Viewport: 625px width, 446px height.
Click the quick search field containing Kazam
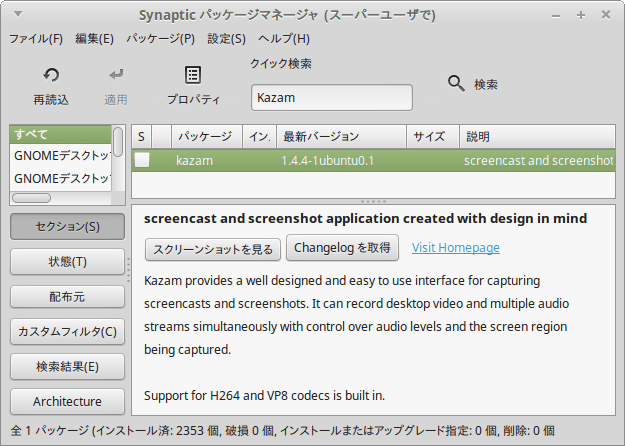332,97
